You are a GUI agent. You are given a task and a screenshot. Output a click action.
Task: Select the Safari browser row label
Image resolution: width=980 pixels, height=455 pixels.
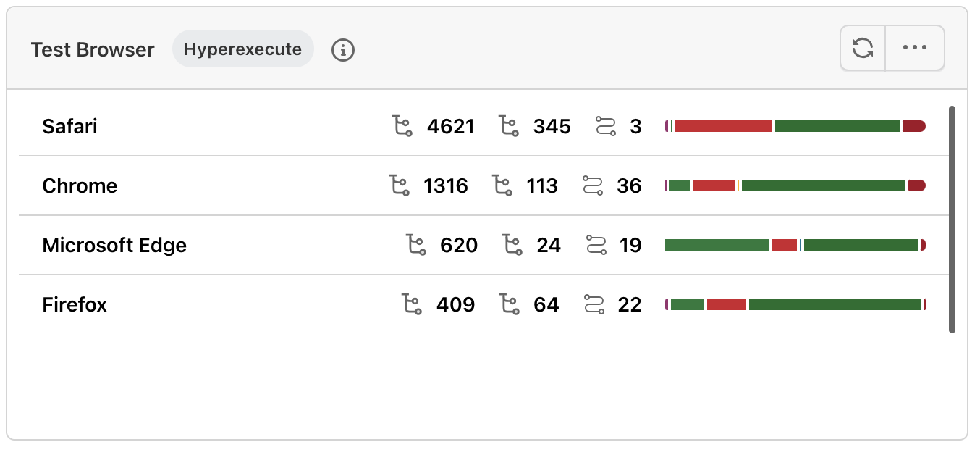click(x=69, y=127)
